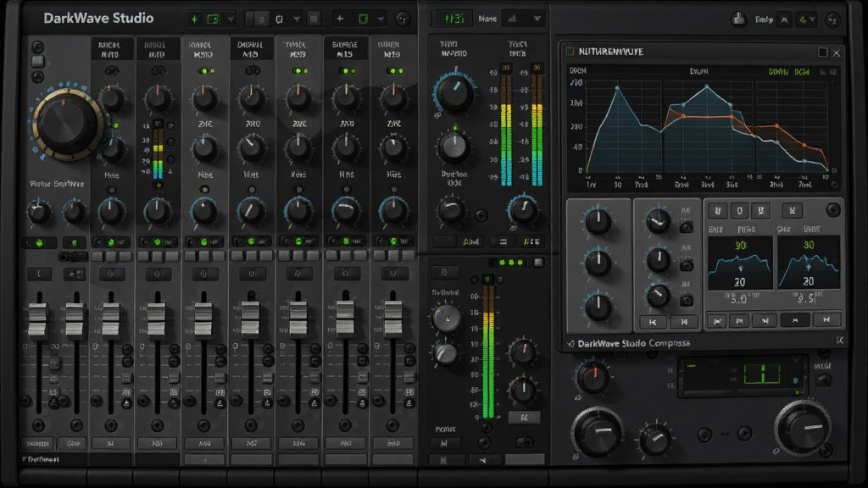This screenshot has width=868, height=488.
Task: Click the dark X button under waveform displays
Action: pyautogui.click(x=795, y=319)
